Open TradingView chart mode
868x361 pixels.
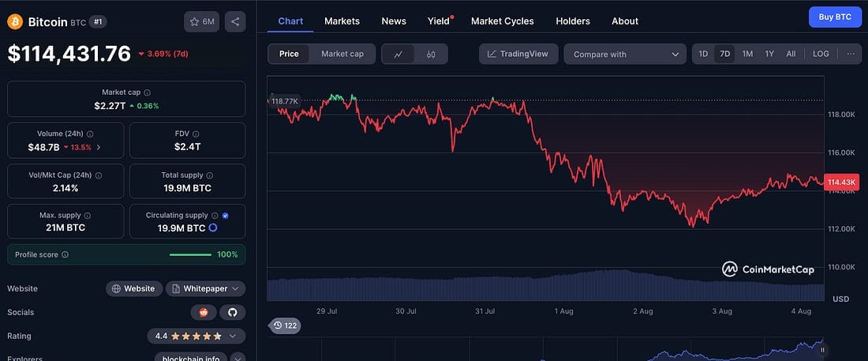pyautogui.click(x=518, y=54)
